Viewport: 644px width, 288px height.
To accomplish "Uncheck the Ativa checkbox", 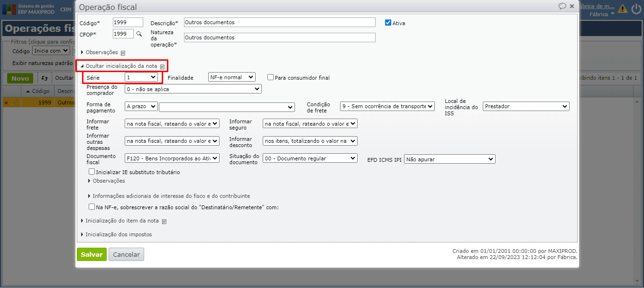I will point(388,23).
